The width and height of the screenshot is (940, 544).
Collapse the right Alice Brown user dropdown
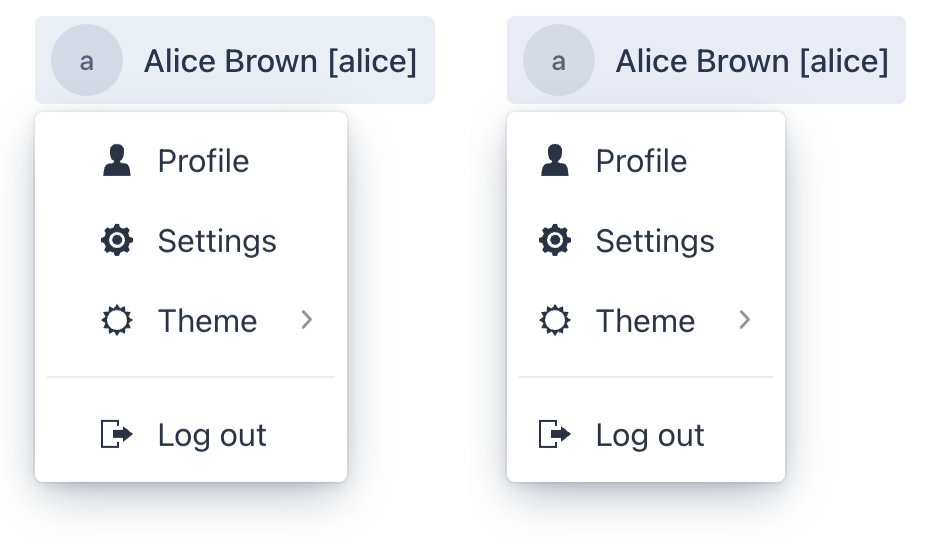pyautogui.click(x=752, y=61)
